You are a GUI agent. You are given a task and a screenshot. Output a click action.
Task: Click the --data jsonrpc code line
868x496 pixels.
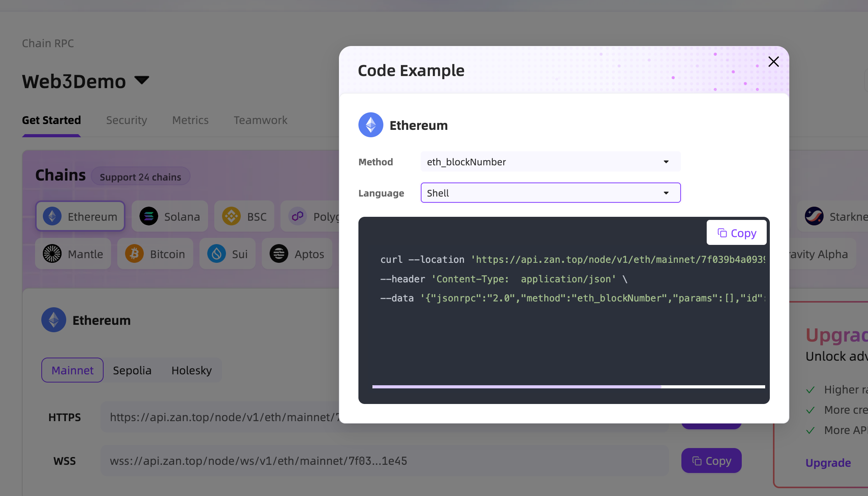572,298
